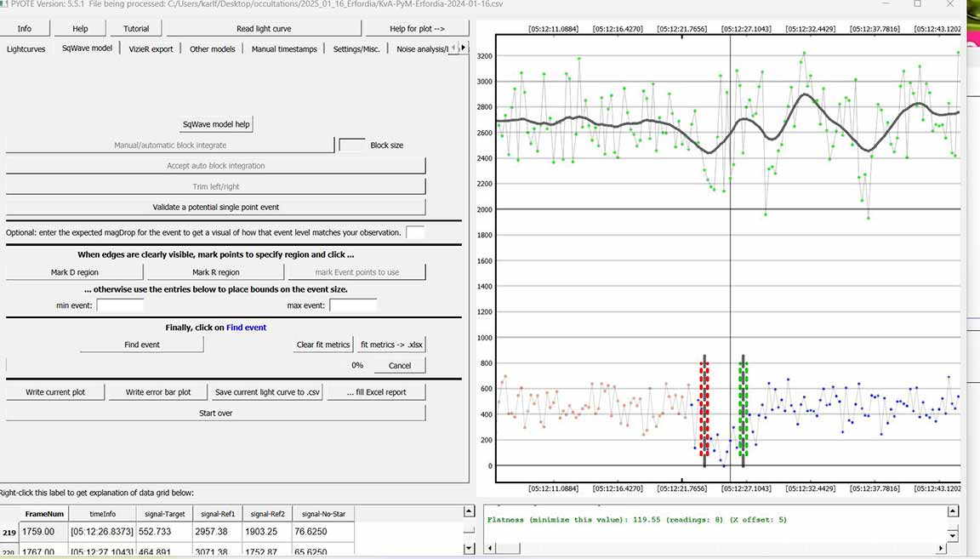Click the expected magDrop input box
Image resolution: width=980 pixels, height=559 pixels.
[415, 232]
